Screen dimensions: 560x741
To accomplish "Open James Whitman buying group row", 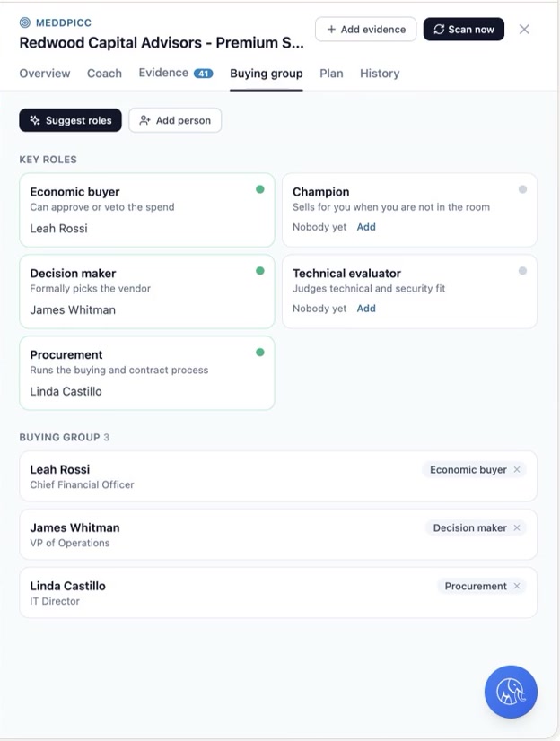I will coord(278,535).
